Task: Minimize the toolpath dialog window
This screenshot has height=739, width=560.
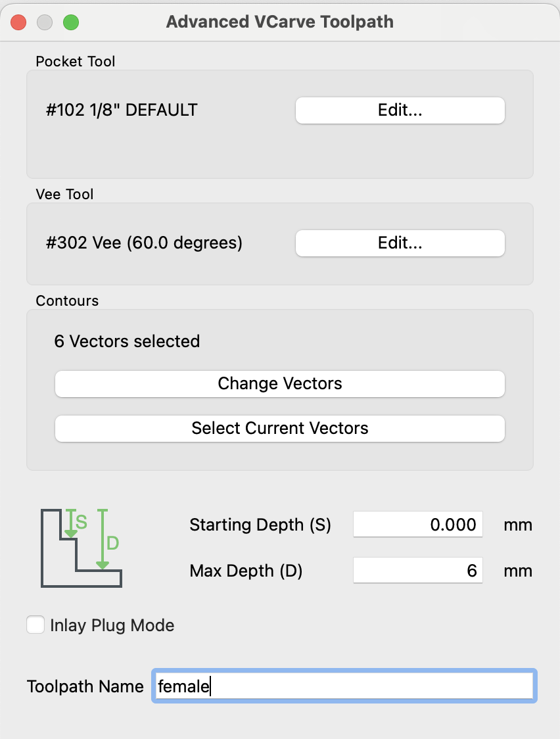Action: tap(45, 22)
